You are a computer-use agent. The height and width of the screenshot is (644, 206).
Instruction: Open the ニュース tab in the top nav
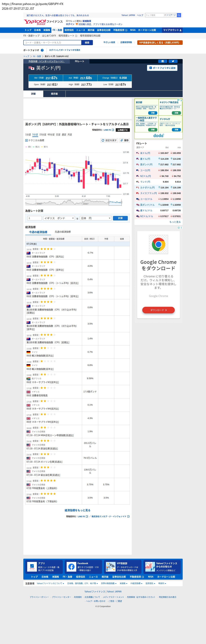click(81, 30)
